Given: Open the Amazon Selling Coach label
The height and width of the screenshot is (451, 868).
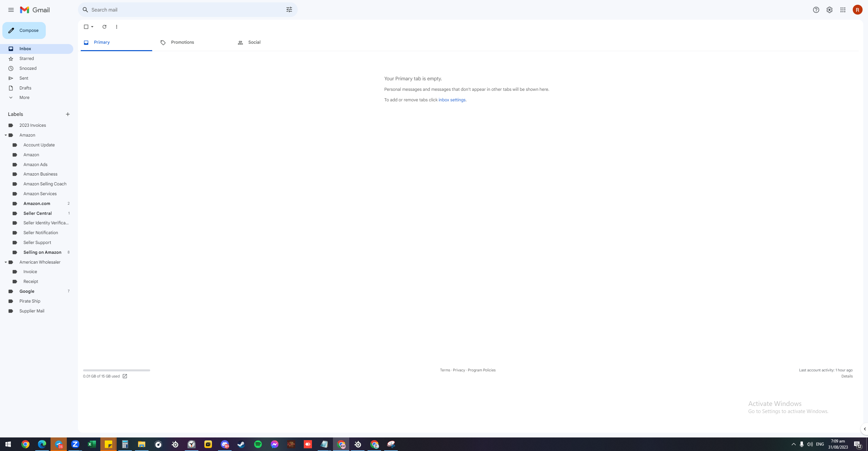Looking at the screenshot, I should pyautogui.click(x=37, y=184).
